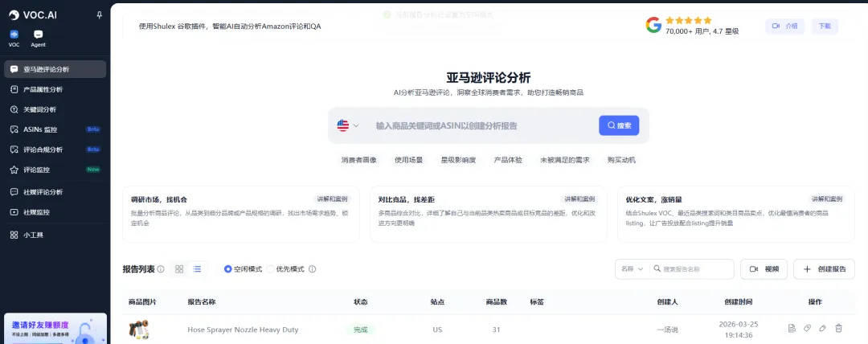This screenshot has height=344, width=868.
Task: Click the 商品数 column header
Action: (496, 302)
